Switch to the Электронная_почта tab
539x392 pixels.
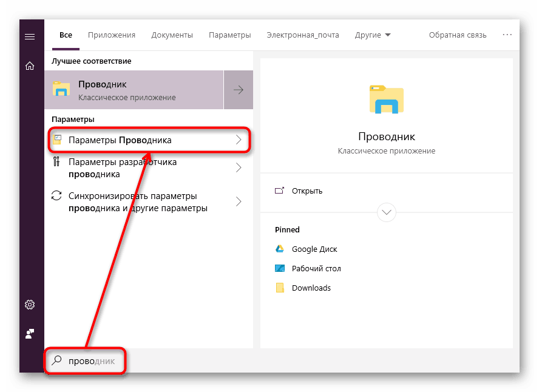click(302, 35)
